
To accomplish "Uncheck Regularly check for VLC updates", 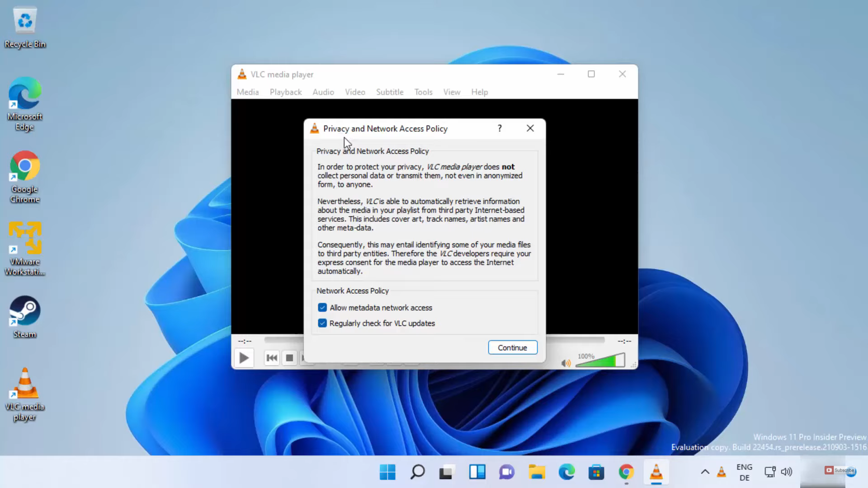I will pyautogui.click(x=322, y=324).
